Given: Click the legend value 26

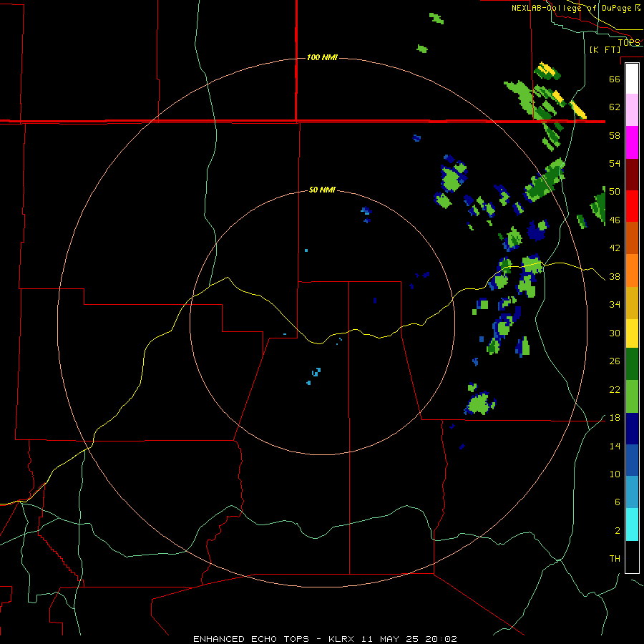Looking at the screenshot, I should [x=615, y=361].
